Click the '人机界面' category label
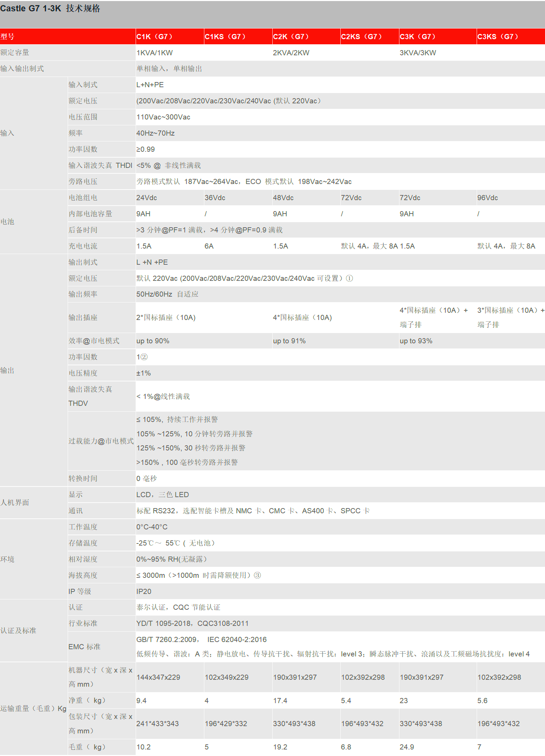This screenshot has height=756, width=545. tap(15, 503)
